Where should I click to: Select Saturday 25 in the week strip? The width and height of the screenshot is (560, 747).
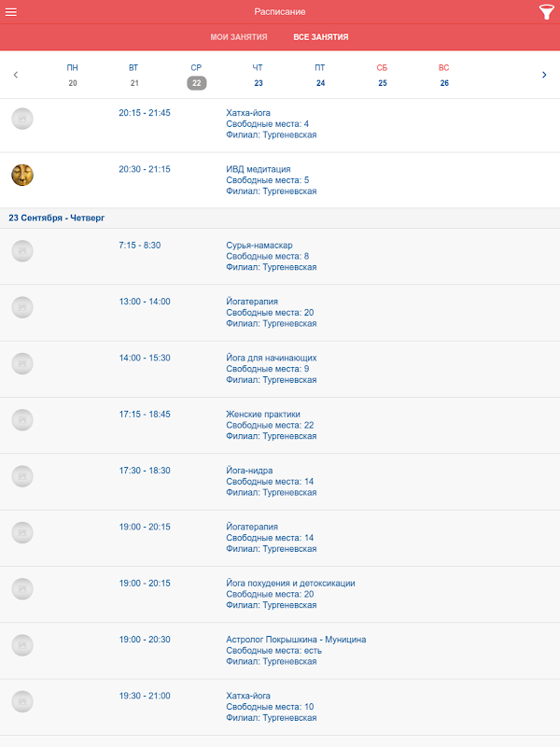click(383, 76)
